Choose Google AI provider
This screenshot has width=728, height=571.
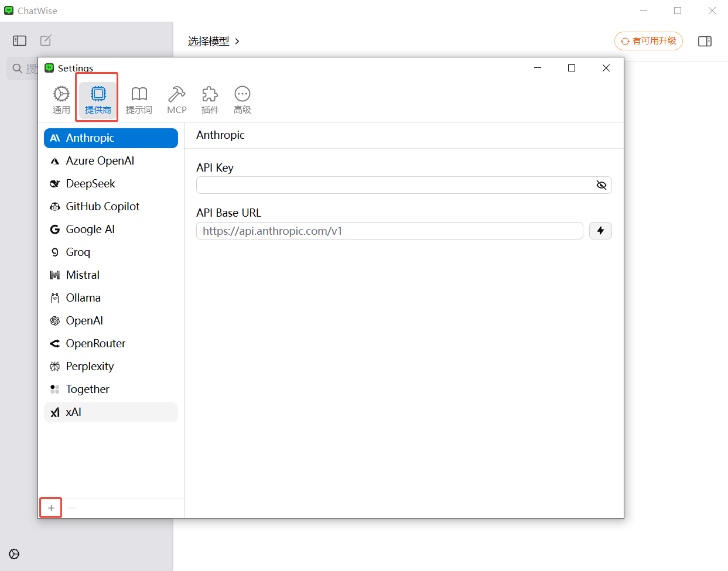pos(111,230)
